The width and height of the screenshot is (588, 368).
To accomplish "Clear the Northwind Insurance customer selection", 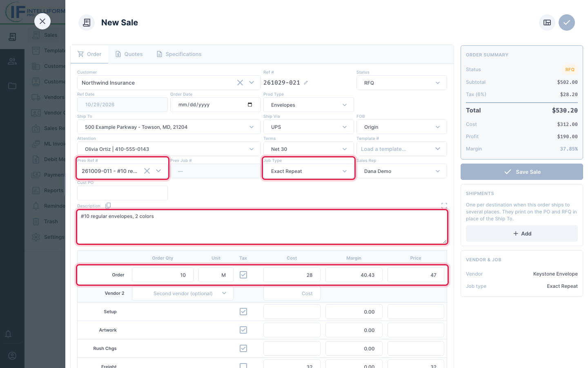I will [x=240, y=83].
